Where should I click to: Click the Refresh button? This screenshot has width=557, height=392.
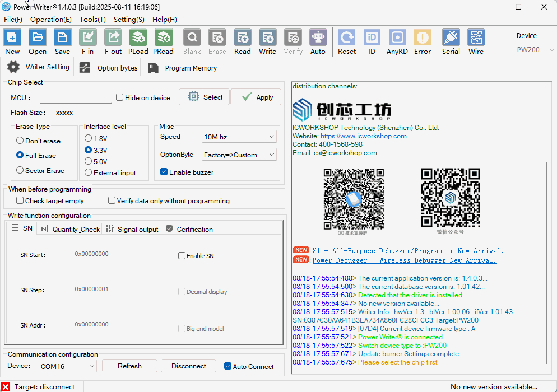click(x=129, y=366)
